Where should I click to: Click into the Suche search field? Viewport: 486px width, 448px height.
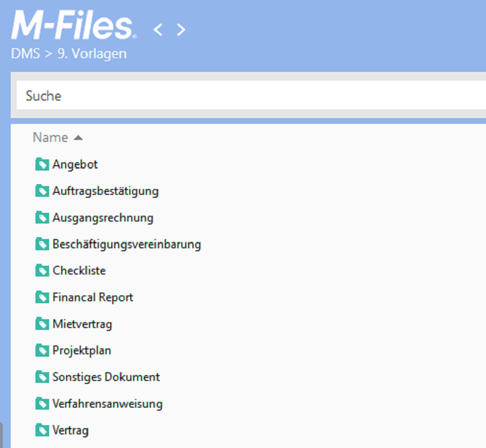(x=243, y=96)
